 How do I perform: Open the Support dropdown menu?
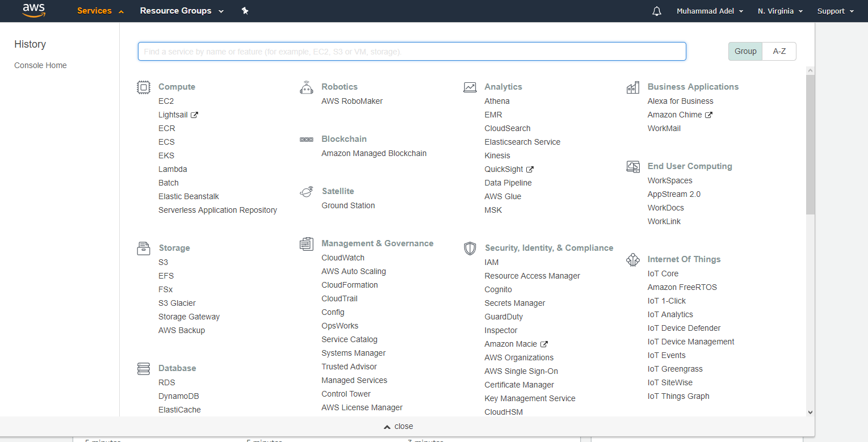(836, 11)
